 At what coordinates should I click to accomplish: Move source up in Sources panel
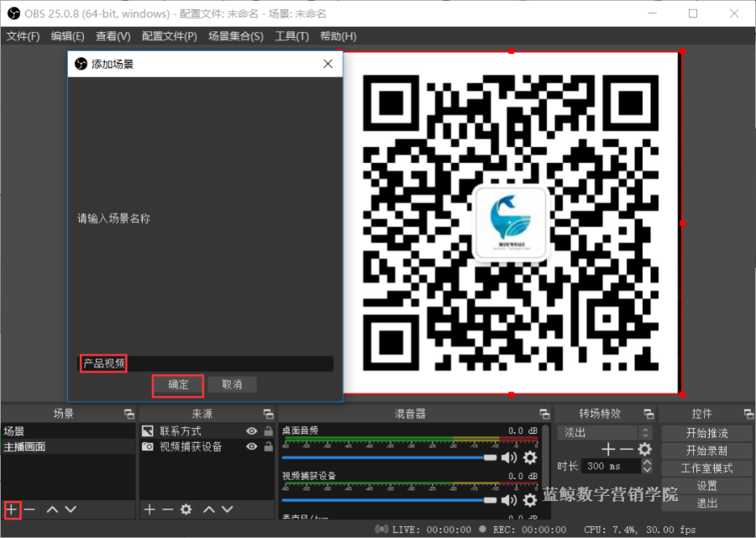coord(209,509)
